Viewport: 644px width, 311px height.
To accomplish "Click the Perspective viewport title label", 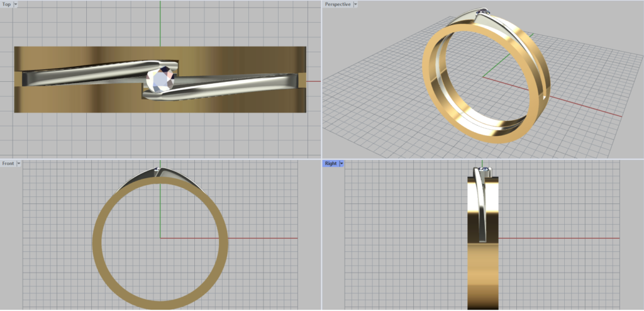I will click(337, 4).
